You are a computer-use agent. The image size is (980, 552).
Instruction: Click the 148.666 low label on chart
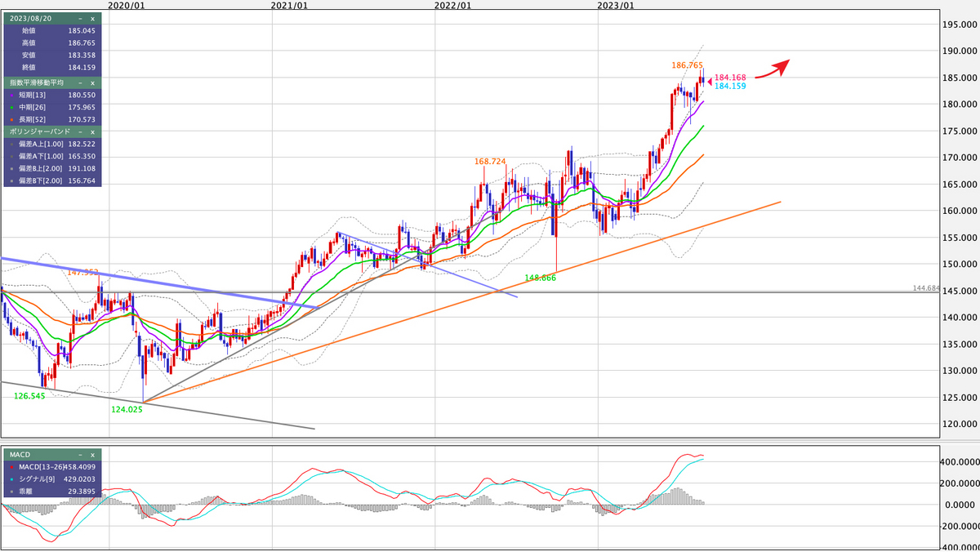tap(539, 278)
